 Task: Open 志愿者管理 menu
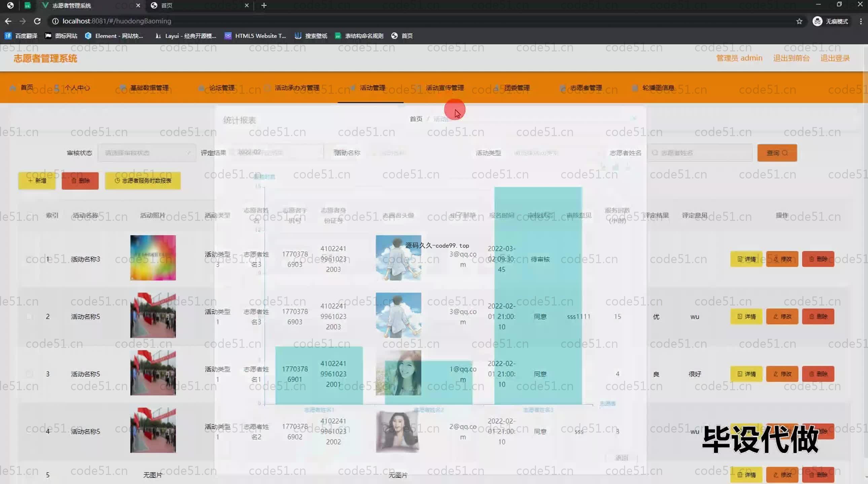581,87
